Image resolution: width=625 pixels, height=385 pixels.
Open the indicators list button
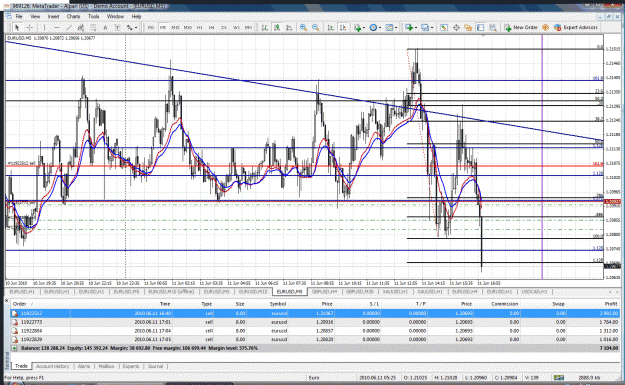[358, 28]
